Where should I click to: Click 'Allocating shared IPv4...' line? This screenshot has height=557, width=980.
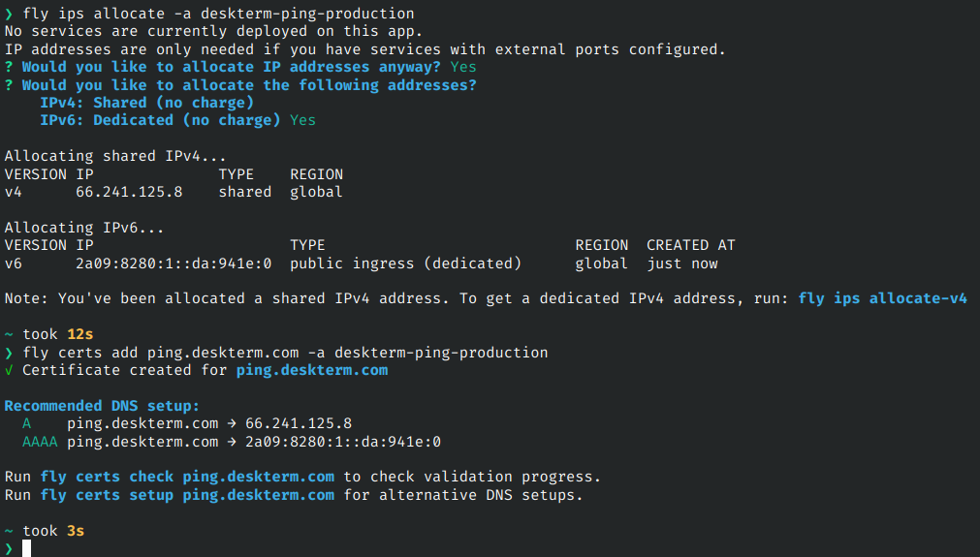click(115, 156)
